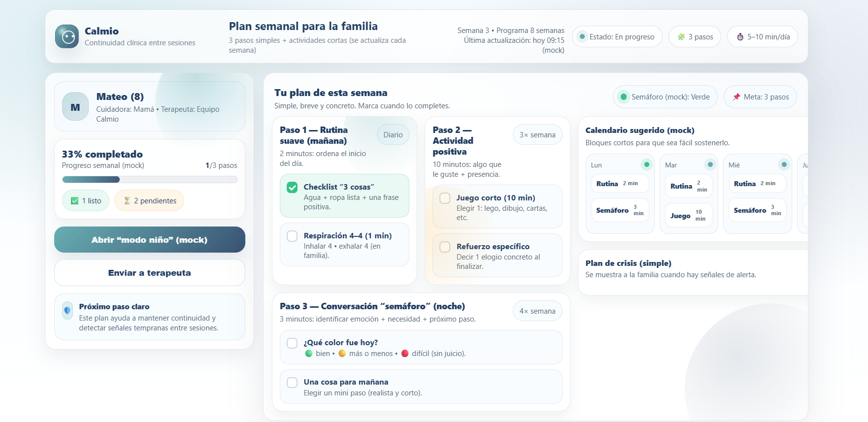Mark "Juego corto (10 min)" as done

[x=445, y=198]
